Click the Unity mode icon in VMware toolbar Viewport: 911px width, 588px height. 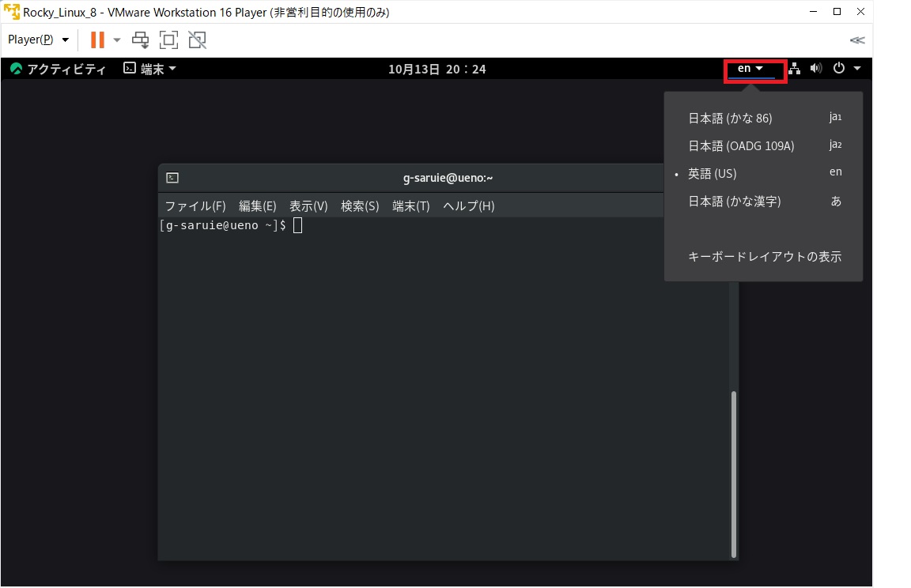click(x=197, y=40)
